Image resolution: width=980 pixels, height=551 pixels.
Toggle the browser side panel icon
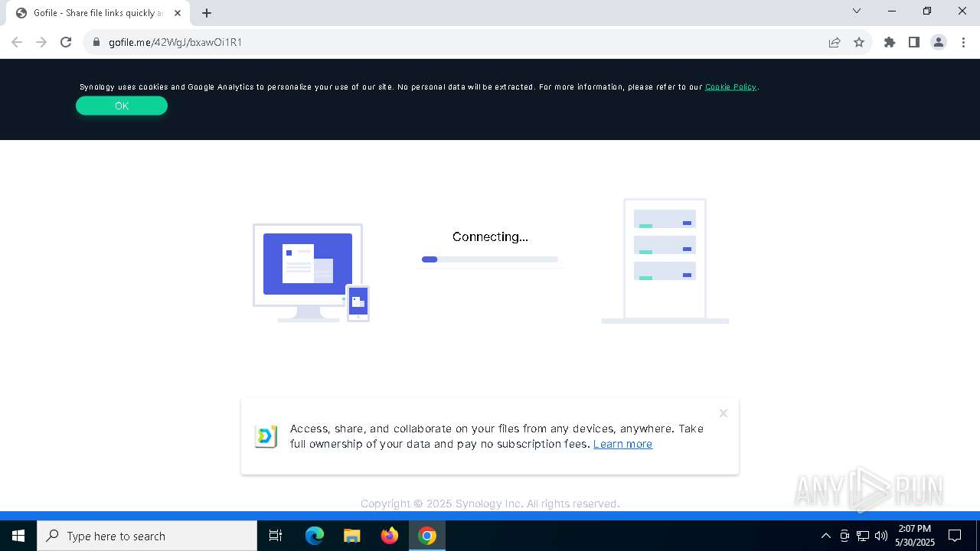pos(914,42)
